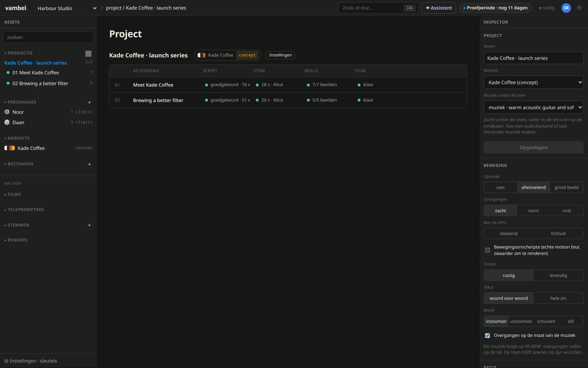
Task: Add a file in Bestanden section
Action: (89, 164)
